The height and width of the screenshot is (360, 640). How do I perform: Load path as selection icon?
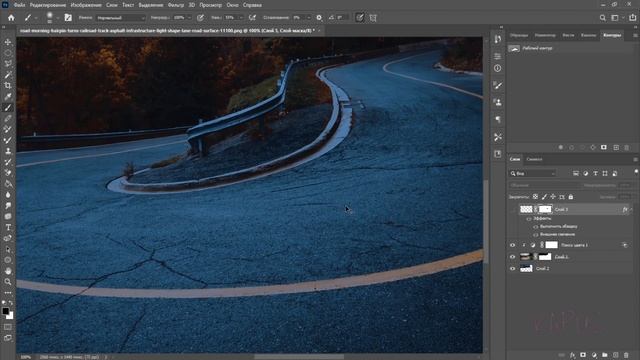tap(582, 147)
